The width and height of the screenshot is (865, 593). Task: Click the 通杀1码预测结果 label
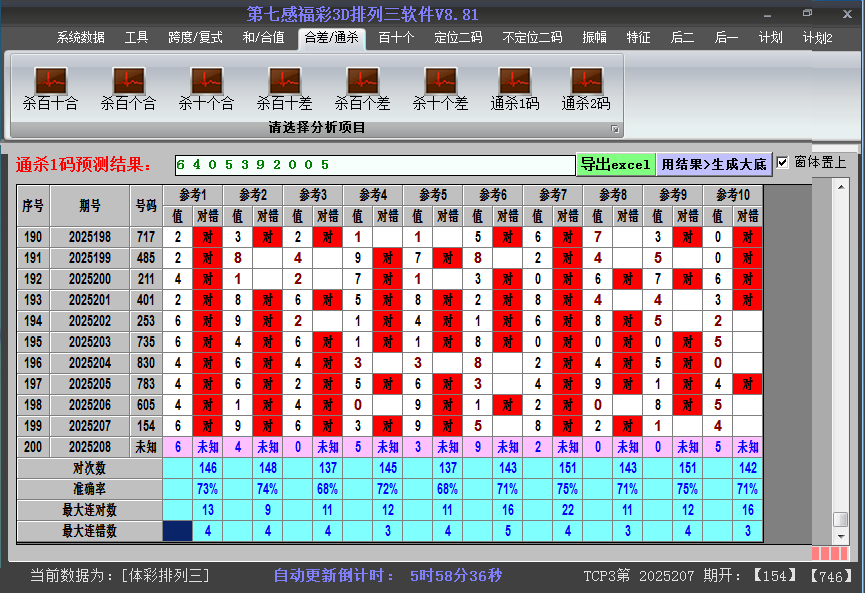pos(83,164)
